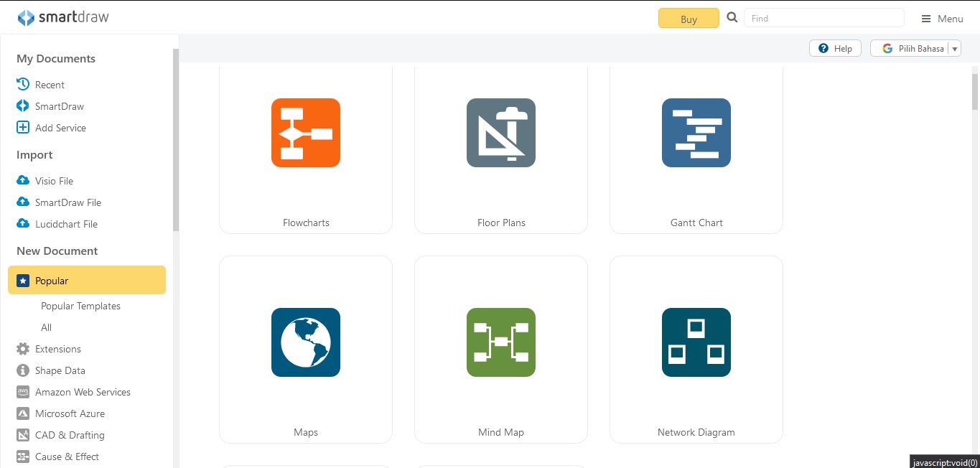Click the Amazon Web Services aws icon
The width and height of the screenshot is (980, 468).
pyautogui.click(x=23, y=392)
